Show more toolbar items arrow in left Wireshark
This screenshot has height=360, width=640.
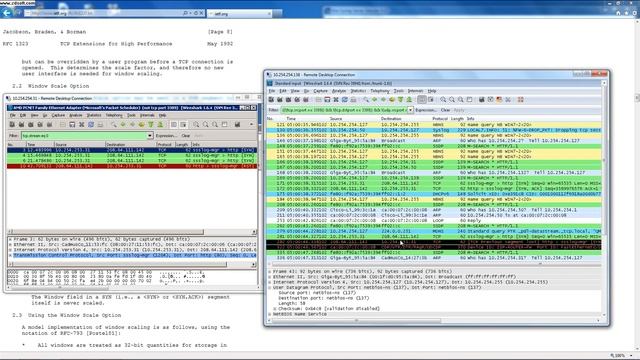click(x=251, y=124)
